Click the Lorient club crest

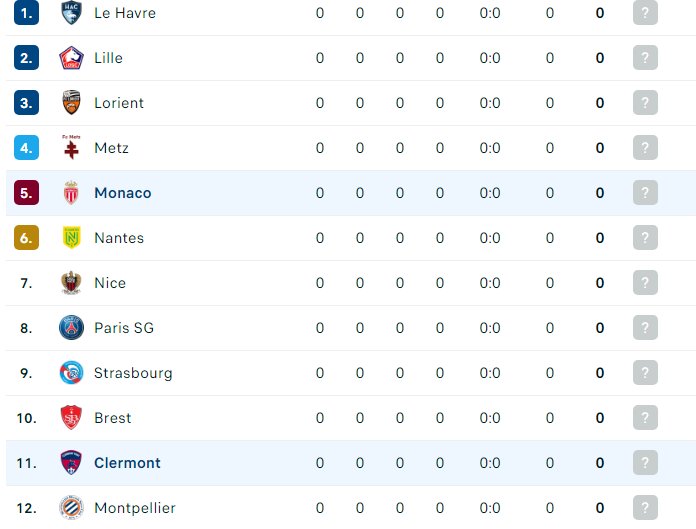click(71, 103)
